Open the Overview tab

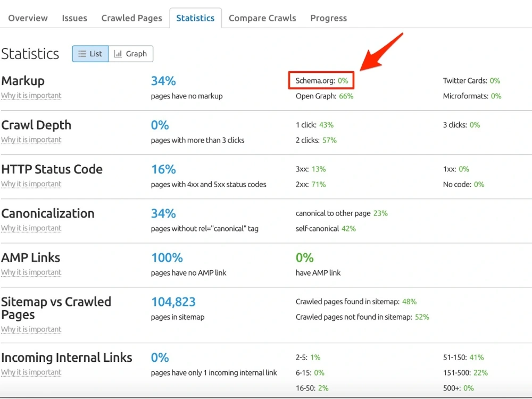pyautogui.click(x=28, y=18)
